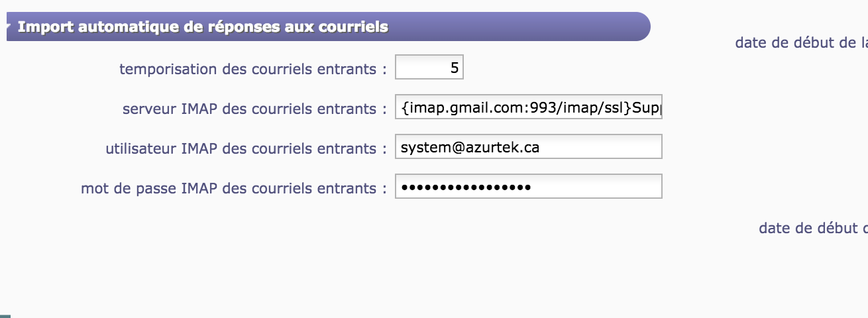Click the lower "date de début" text

coord(812,228)
